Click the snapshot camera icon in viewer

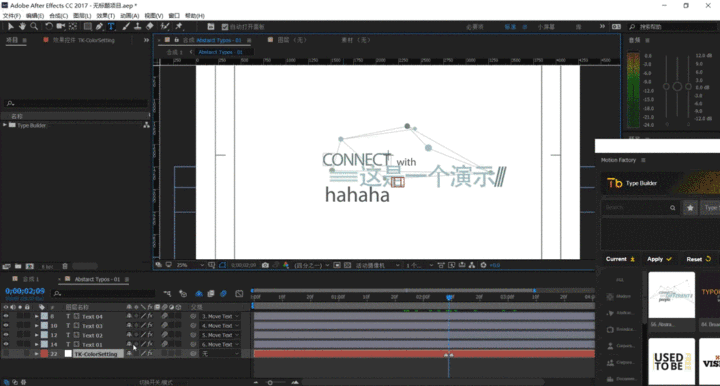(265, 265)
